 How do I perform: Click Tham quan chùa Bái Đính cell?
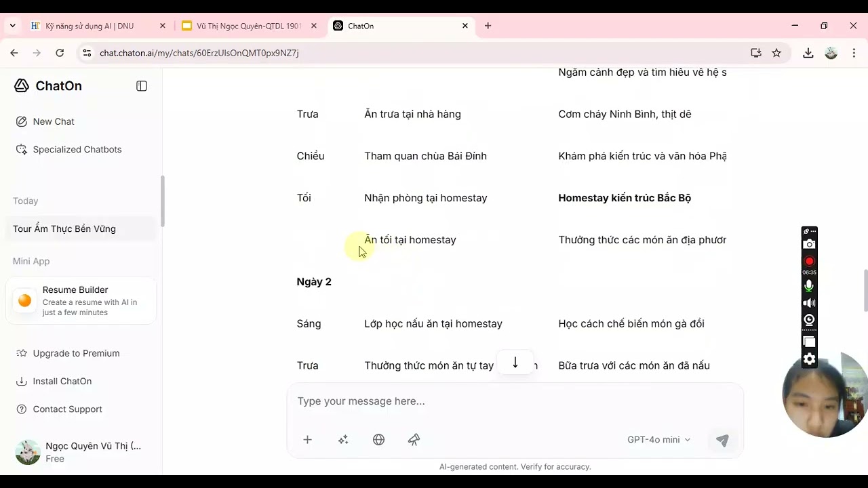click(x=425, y=156)
